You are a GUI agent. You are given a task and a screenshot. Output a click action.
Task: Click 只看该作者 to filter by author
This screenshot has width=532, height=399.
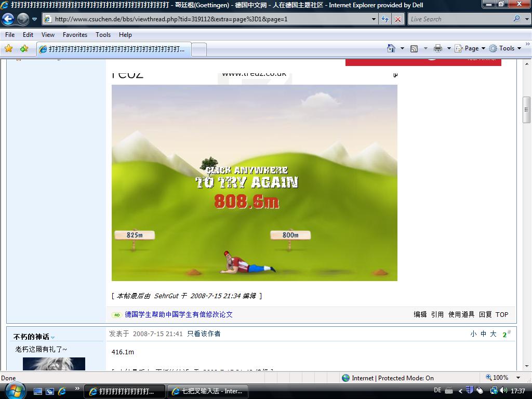point(204,334)
